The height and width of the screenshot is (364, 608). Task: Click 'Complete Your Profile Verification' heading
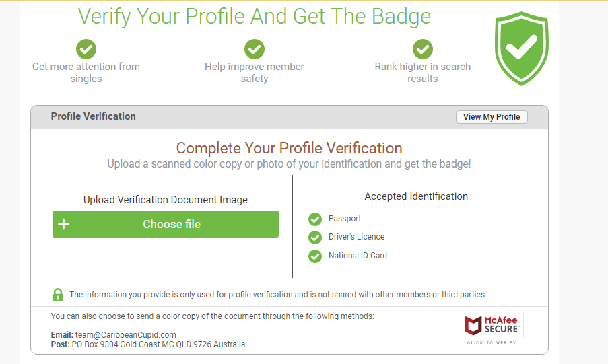[x=290, y=148]
